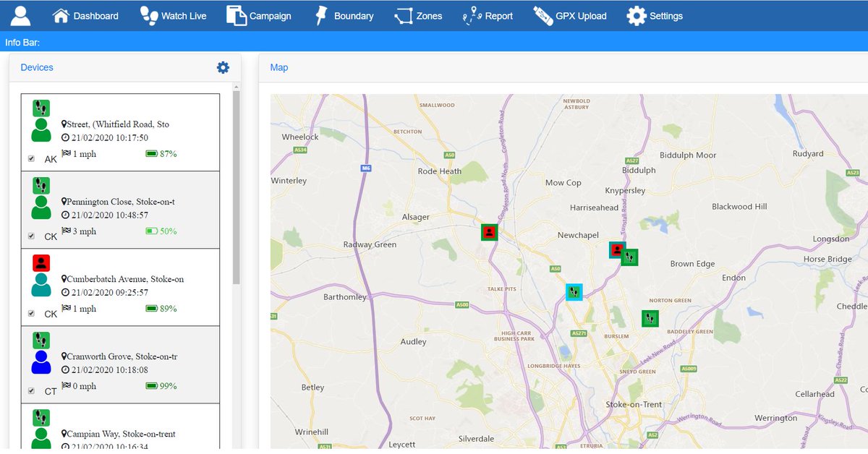
Task: Click the '3 mph' speed reading
Action: click(x=84, y=231)
